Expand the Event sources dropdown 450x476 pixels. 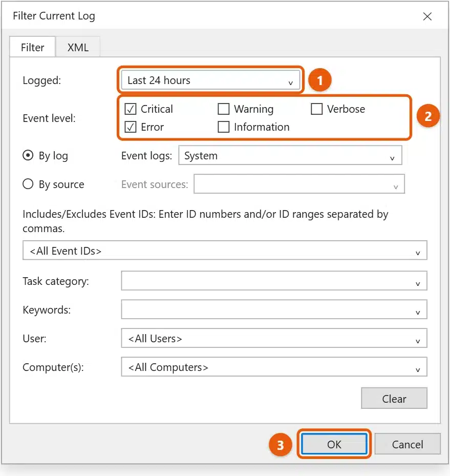click(x=299, y=184)
